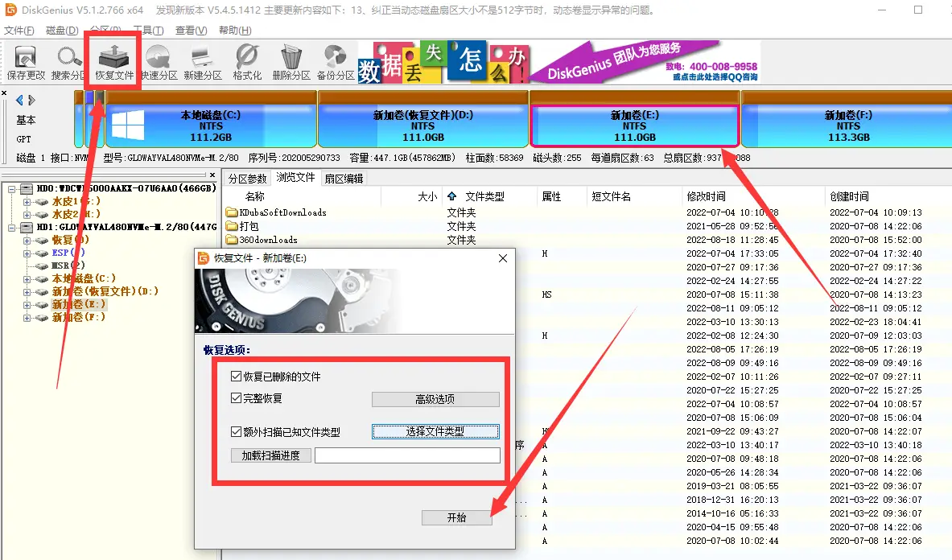Image resolution: width=952 pixels, height=560 pixels.
Task: Click the DiskGenius app icon in title bar
Action: click(10, 10)
